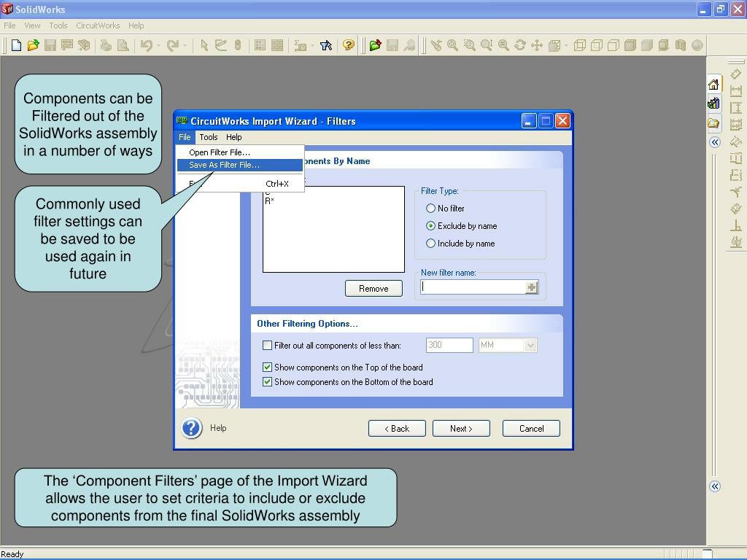Open the SolidWorks Tools menu
The image size is (747, 560).
point(58,26)
